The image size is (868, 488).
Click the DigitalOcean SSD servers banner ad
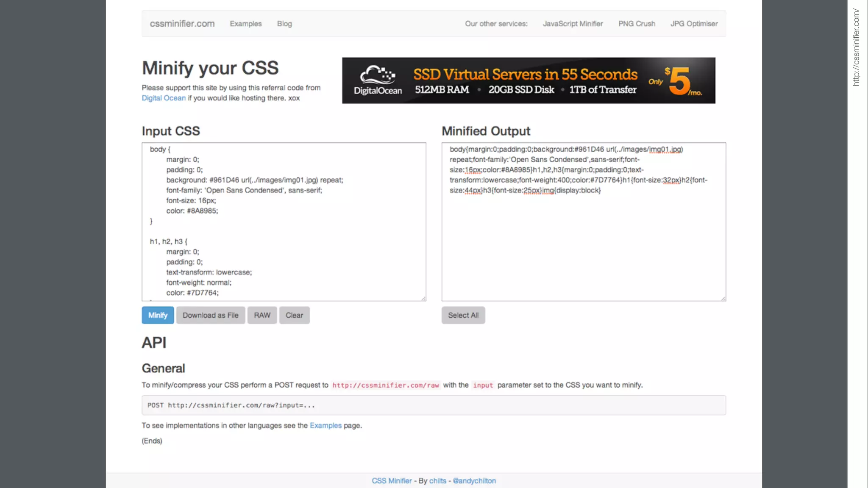pos(529,80)
